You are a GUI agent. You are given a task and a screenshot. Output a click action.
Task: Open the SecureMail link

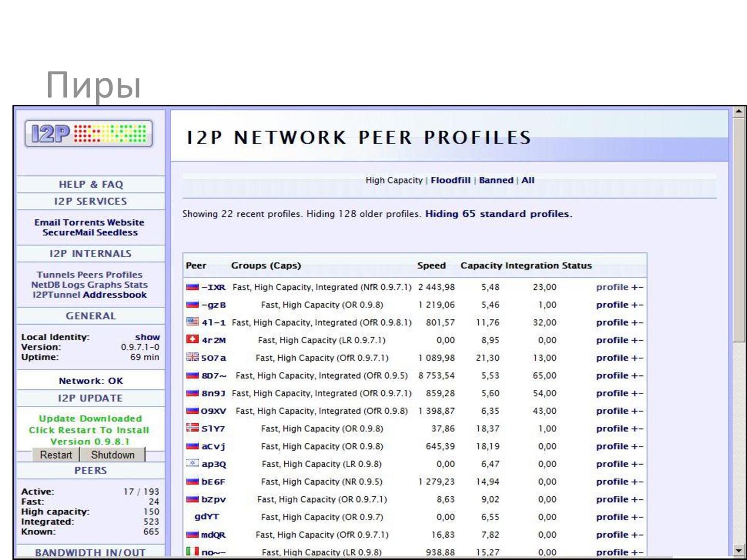(67, 232)
